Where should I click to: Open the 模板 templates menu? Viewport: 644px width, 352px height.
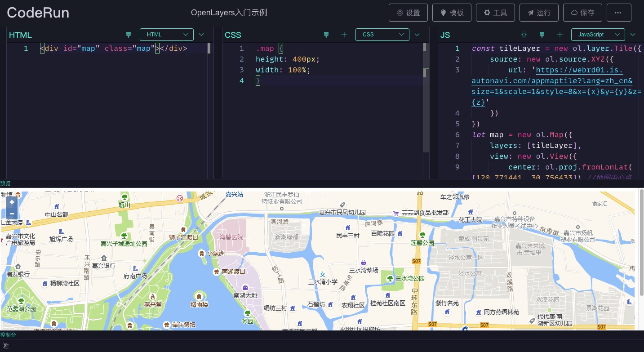(452, 13)
